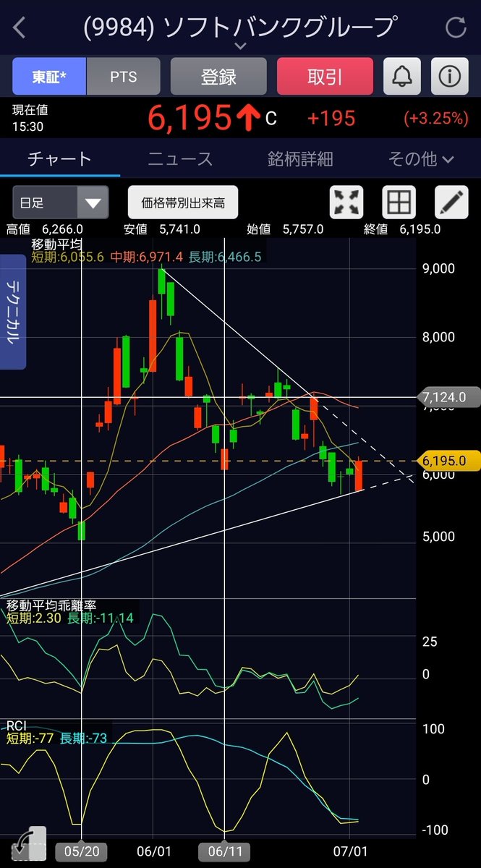
Task: Tap the back arrow at top left
Action: tap(20, 27)
